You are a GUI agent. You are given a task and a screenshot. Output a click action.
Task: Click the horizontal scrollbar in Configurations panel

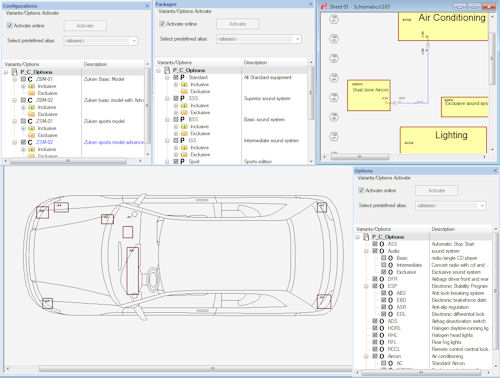[x=68, y=161]
